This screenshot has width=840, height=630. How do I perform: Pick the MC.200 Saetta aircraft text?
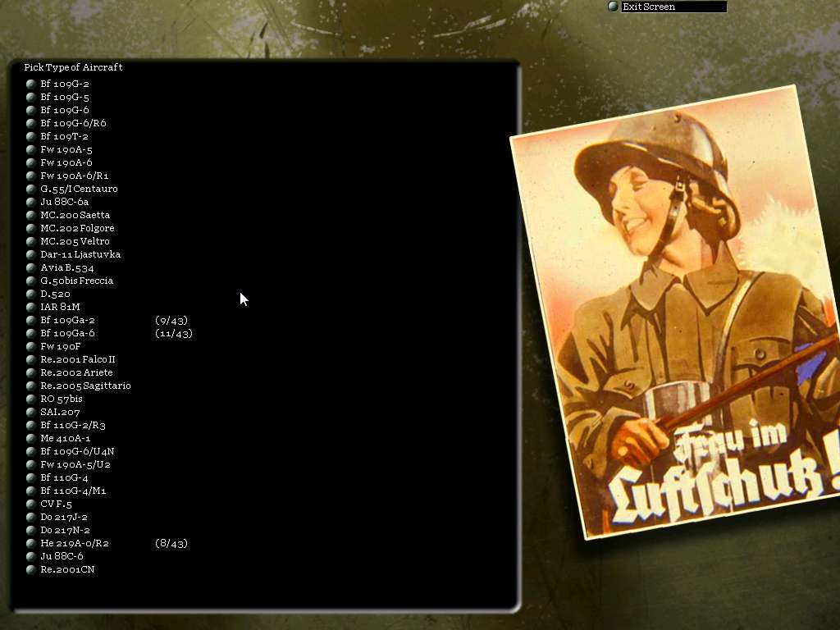75,215
